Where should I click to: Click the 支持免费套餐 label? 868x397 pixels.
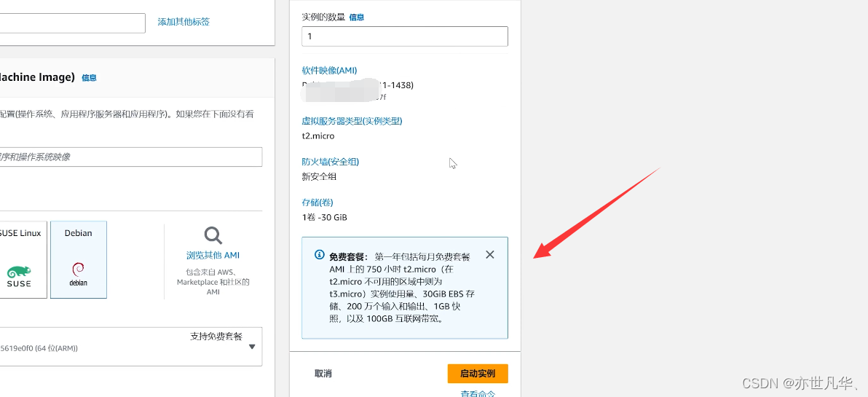[x=216, y=336]
